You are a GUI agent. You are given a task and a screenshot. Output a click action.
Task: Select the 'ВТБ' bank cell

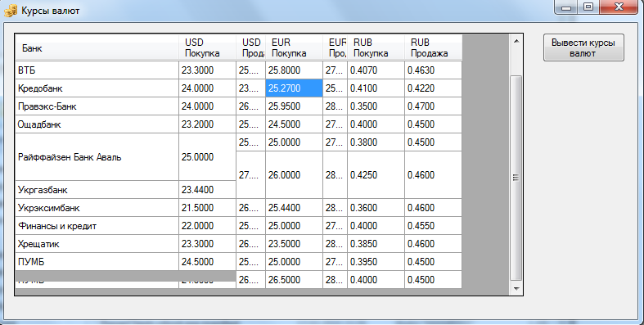[x=97, y=70]
